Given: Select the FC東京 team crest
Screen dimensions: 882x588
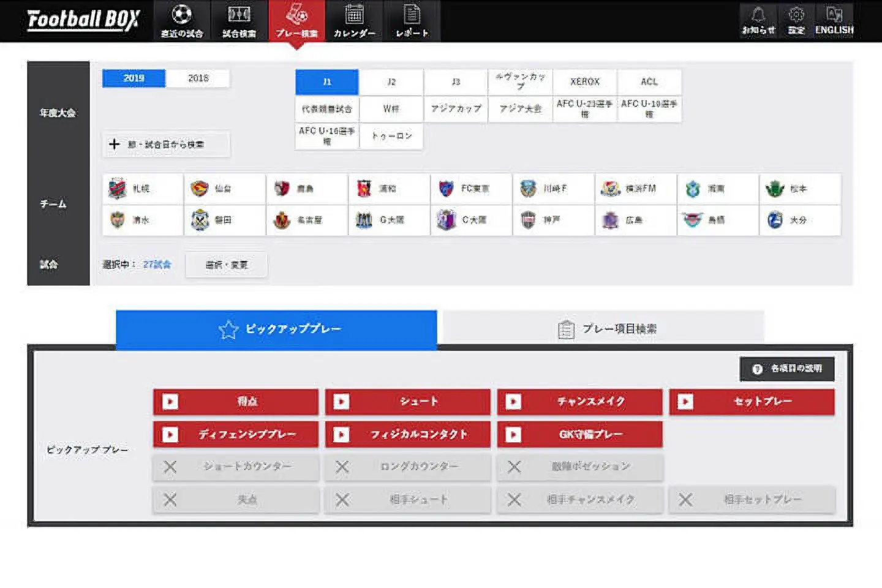Looking at the screenshot, I should [x=446, y=189].
